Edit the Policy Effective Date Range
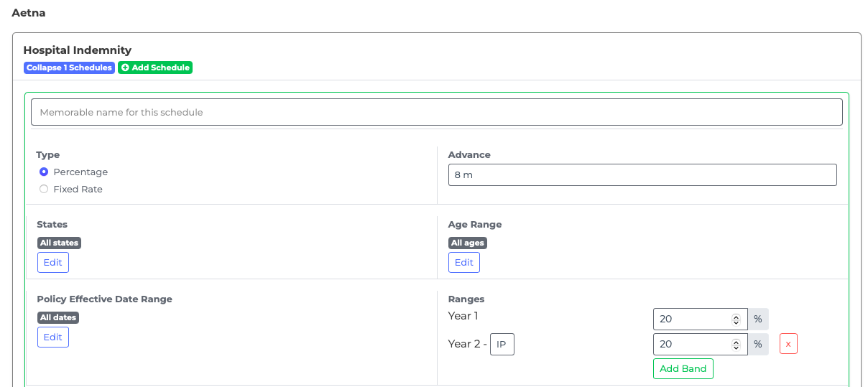 (x=53, y=337)
